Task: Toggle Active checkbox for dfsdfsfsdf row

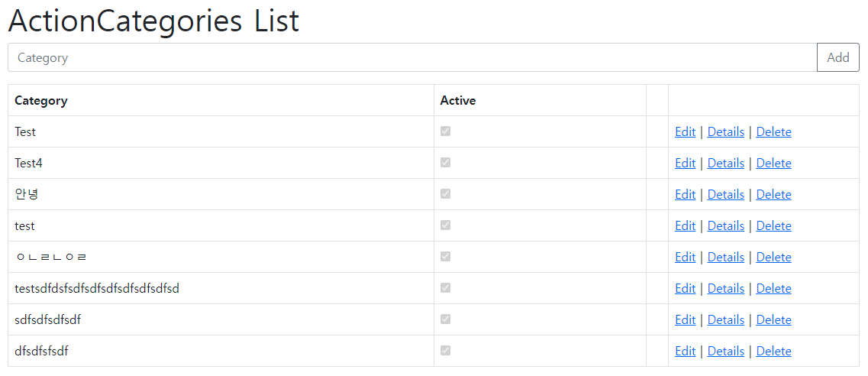Action: pyautogui.click(x=446, y=351)
